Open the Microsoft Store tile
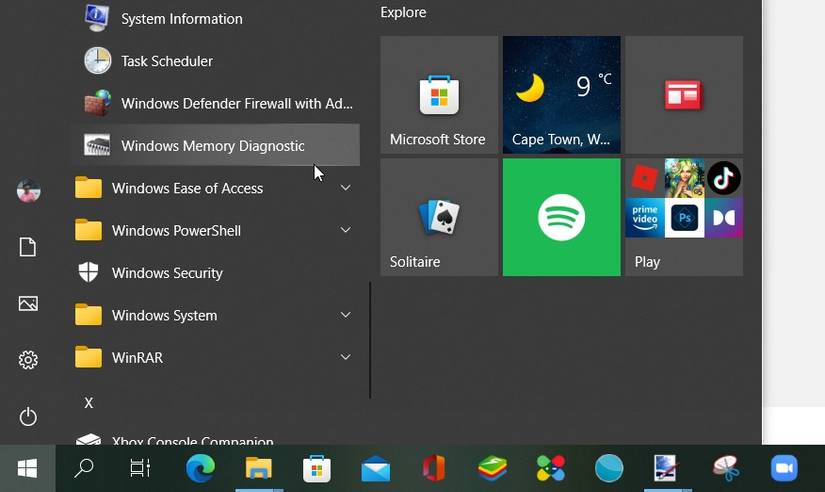The width and height of the screenshot is (825, 492). tap(439, 95)
